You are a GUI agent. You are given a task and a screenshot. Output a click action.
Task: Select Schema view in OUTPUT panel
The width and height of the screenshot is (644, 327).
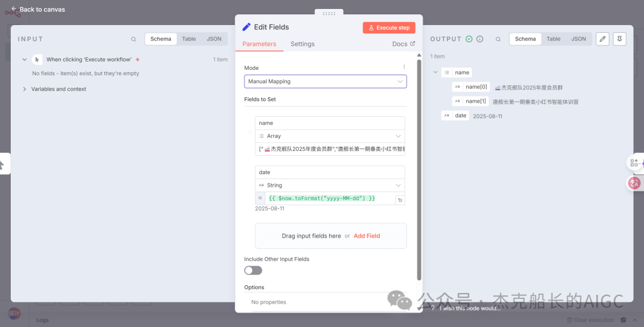(525, 39)
